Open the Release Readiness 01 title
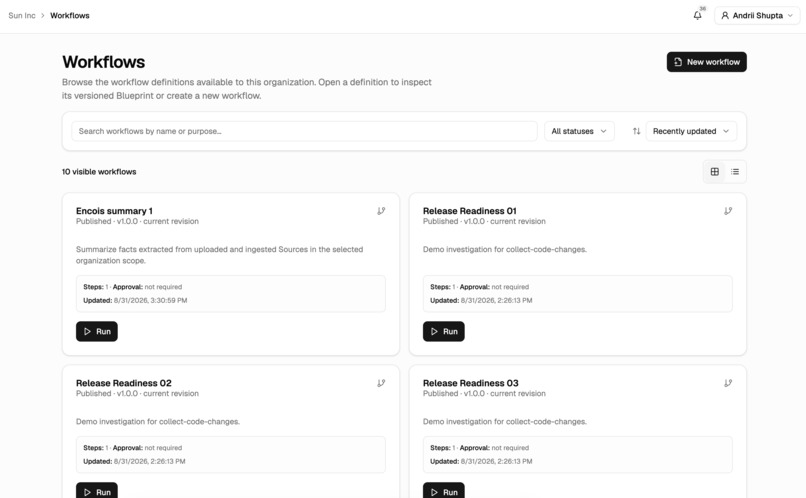 coord(469,211)
